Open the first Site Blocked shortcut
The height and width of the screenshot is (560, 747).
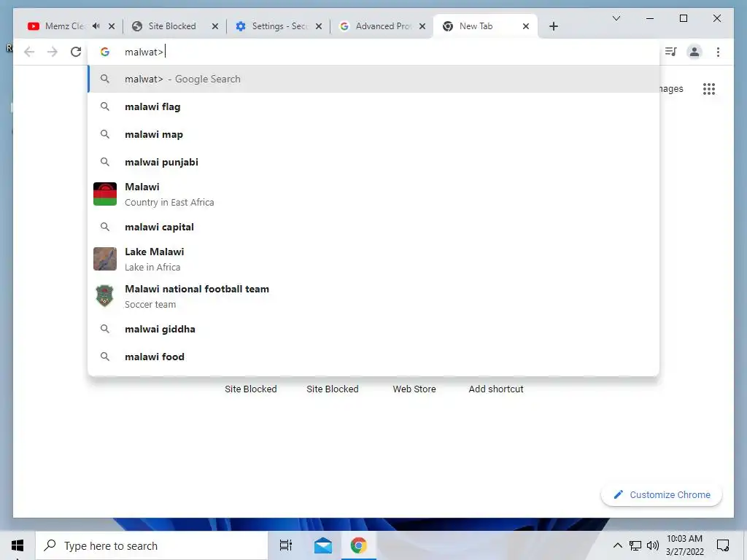251,389
